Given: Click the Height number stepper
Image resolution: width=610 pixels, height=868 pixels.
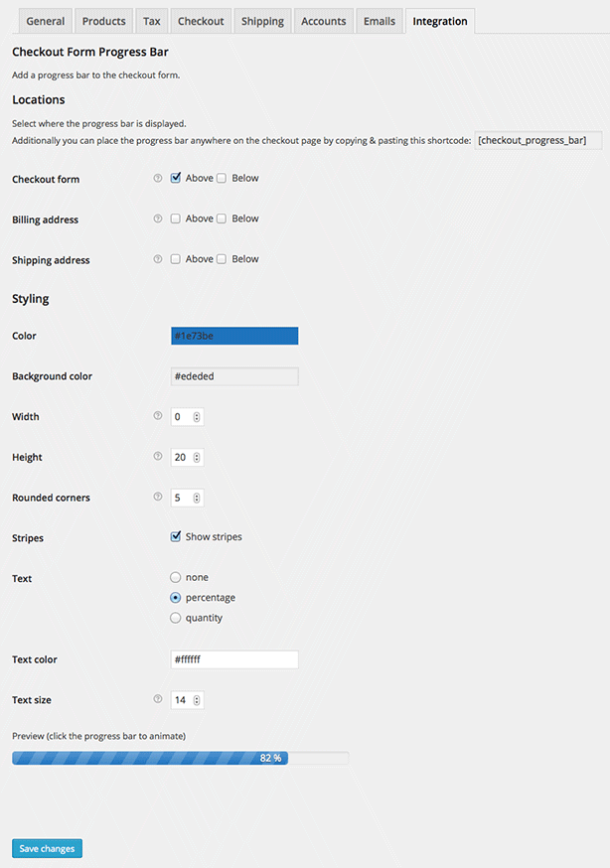Looking at the screenshot, I should click(x=197, y=457).
